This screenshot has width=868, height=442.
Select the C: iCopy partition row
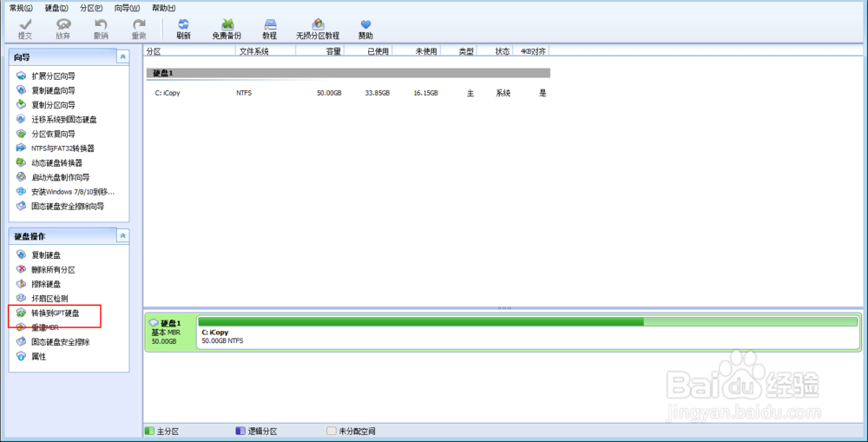pyautogui.click(x=348, y=93)
